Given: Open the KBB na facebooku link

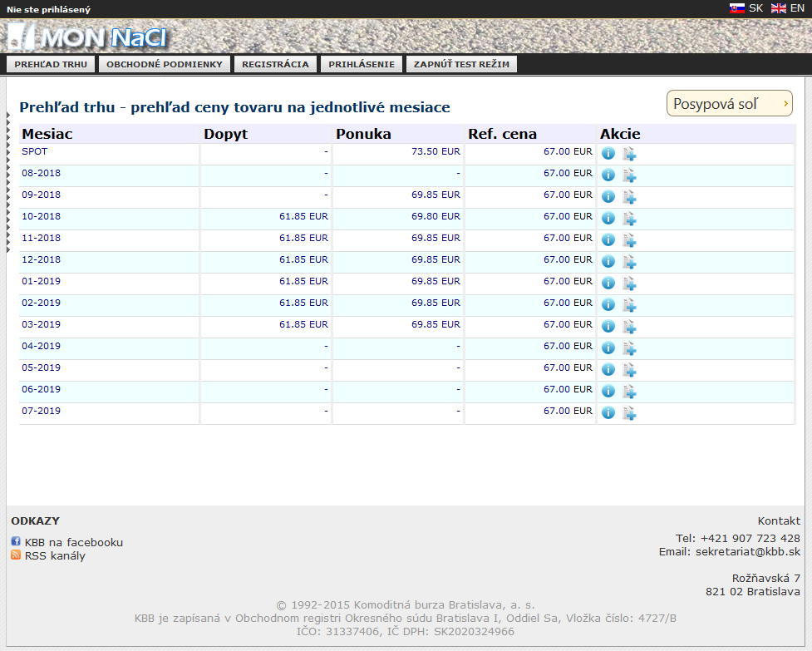Looking at the screenshot, I should point(73,542).
